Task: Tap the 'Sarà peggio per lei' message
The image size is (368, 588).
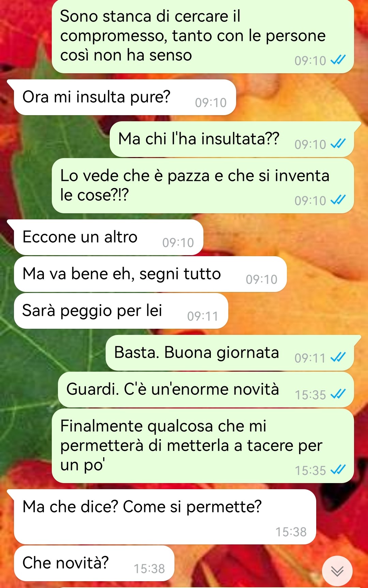Action: point(121,311)
